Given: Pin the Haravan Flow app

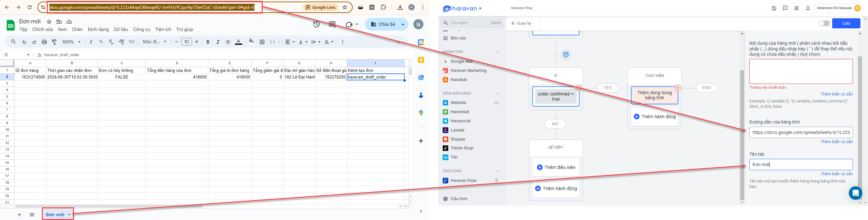Looking at the screenshot, I should (x=496, y=181).
